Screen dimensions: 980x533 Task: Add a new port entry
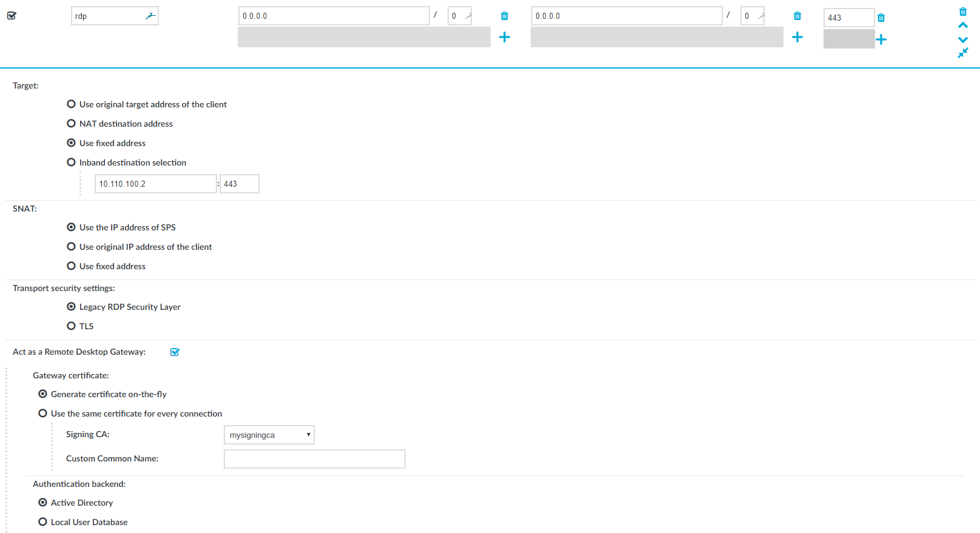(881, 39)
